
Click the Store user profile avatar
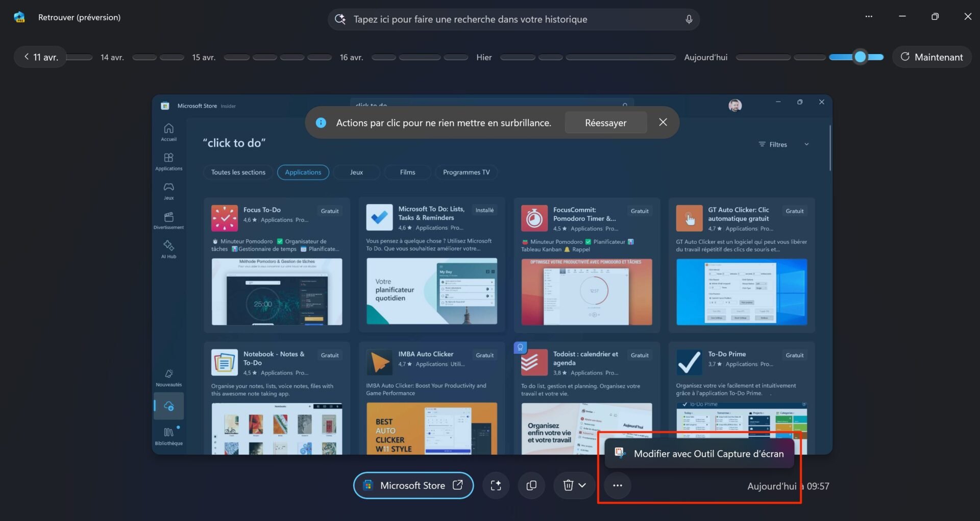pos(735,105)
